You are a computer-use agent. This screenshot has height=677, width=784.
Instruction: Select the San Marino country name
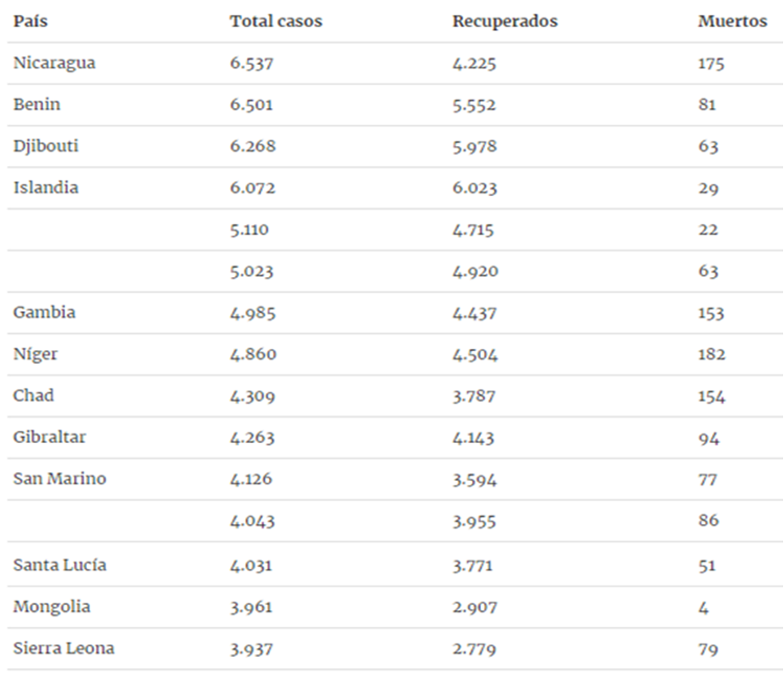point(60,478)
